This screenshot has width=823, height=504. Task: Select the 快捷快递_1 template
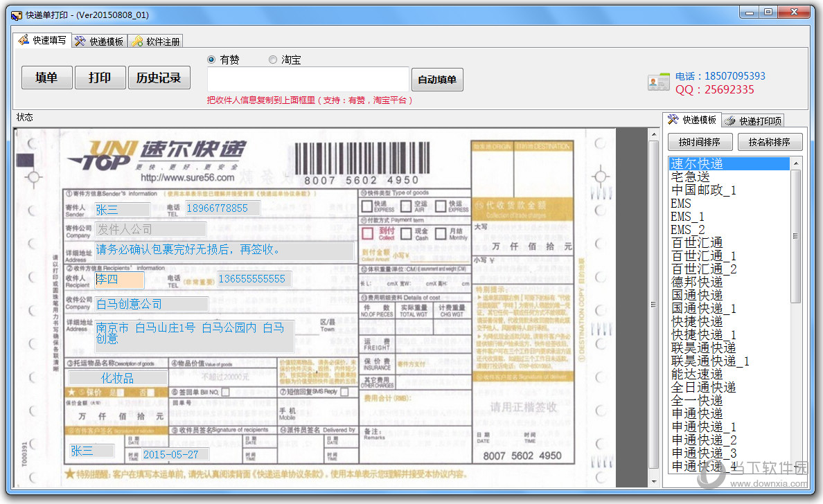pos(729,334)
